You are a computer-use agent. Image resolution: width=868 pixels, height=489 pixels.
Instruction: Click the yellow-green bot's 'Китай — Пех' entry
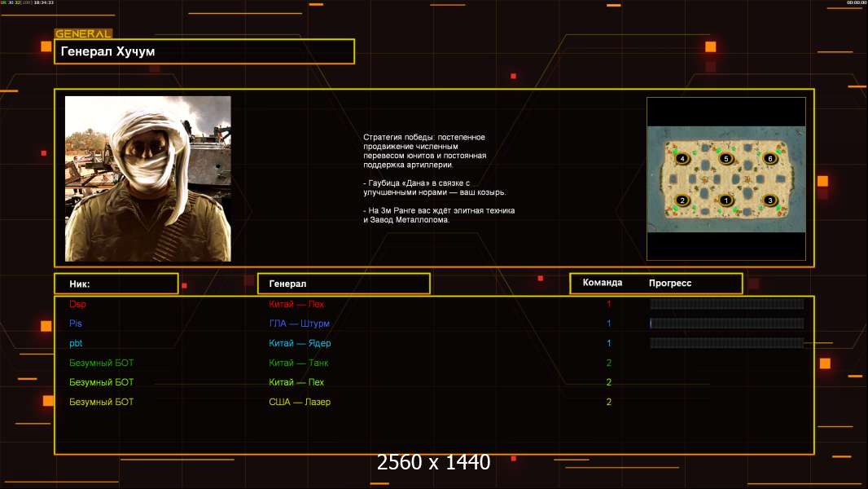(296, 382)
